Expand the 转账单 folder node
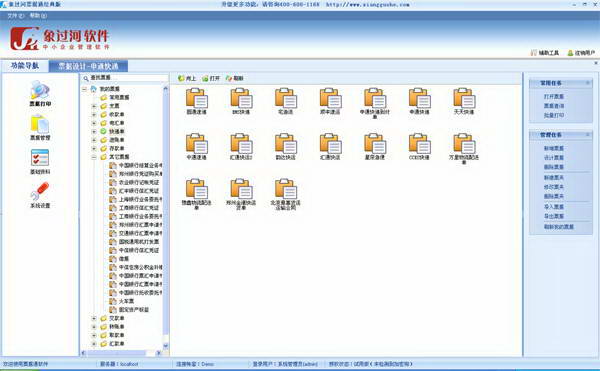The width and height of the screenshot is (600, 371). 94,327
